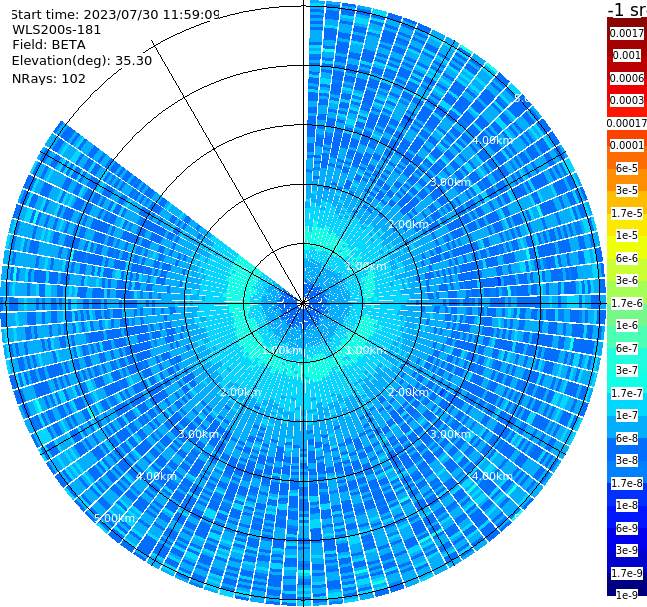This screenshot has width=647, height=607.
Task: Select the 1.7e-6 colorbar label
Action: 627,303
